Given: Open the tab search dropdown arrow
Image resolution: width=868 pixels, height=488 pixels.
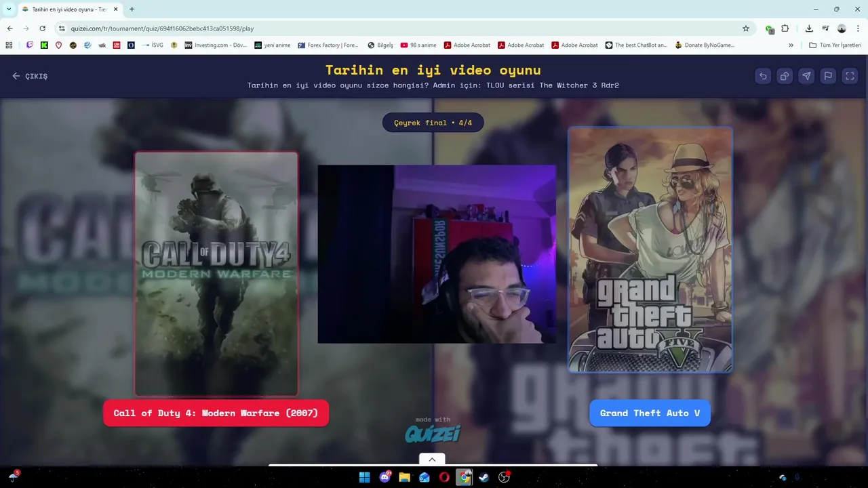Looking at the screenshot, I should tap(9, 9).
